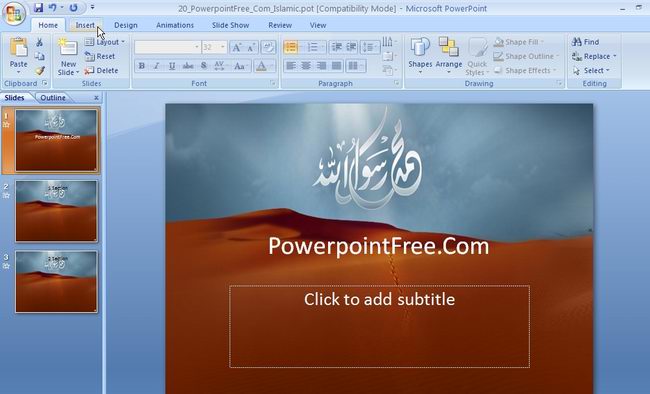Select slide 2 thumbnail
The height and width of the screenshot is (394, 650).
pyautogui.click(x=57, y=211)
